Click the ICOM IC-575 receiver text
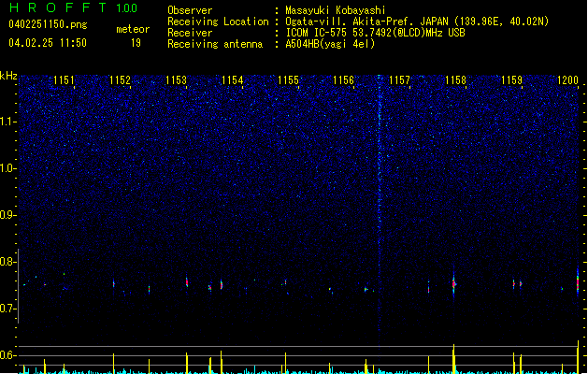This screenshot has height=374, width=588. pos(375,33)
